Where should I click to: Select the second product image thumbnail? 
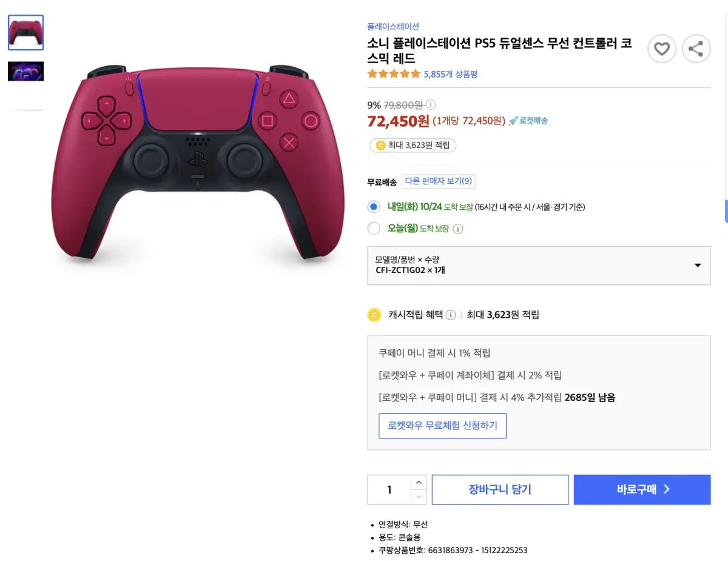coord(25,71)
